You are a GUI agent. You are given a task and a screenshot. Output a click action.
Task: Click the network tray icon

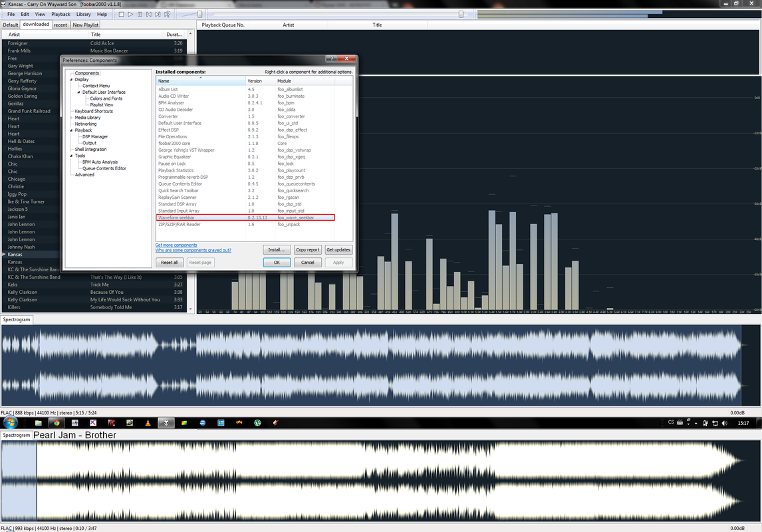[x=715, y=423]
